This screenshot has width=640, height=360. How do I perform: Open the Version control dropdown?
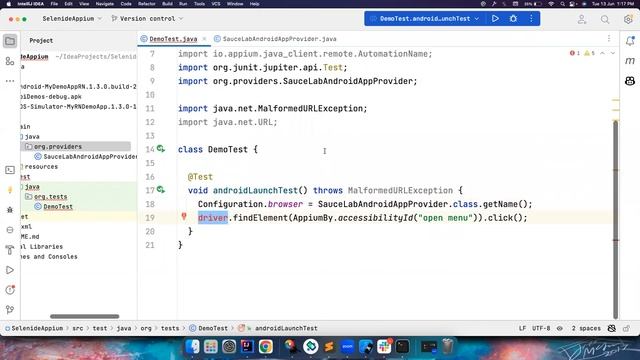[147, 19]
